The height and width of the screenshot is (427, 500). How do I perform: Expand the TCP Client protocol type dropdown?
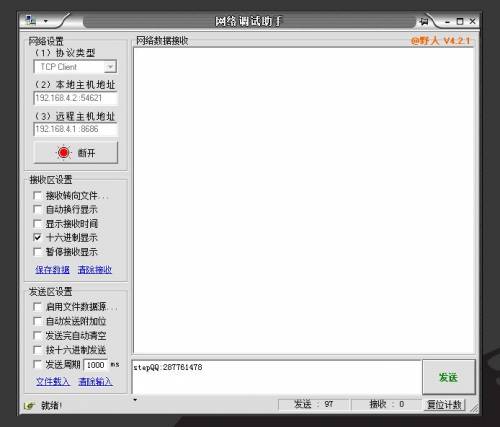point(110,67)
